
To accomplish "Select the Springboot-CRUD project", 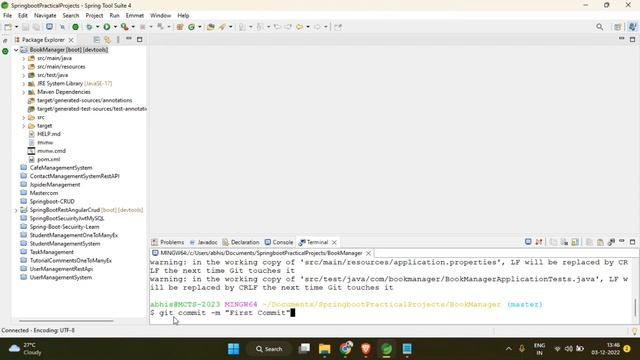I will coord(52,202).
